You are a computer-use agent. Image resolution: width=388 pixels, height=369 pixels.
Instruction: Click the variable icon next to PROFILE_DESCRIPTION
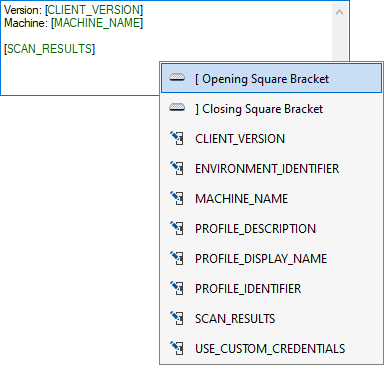177,228
